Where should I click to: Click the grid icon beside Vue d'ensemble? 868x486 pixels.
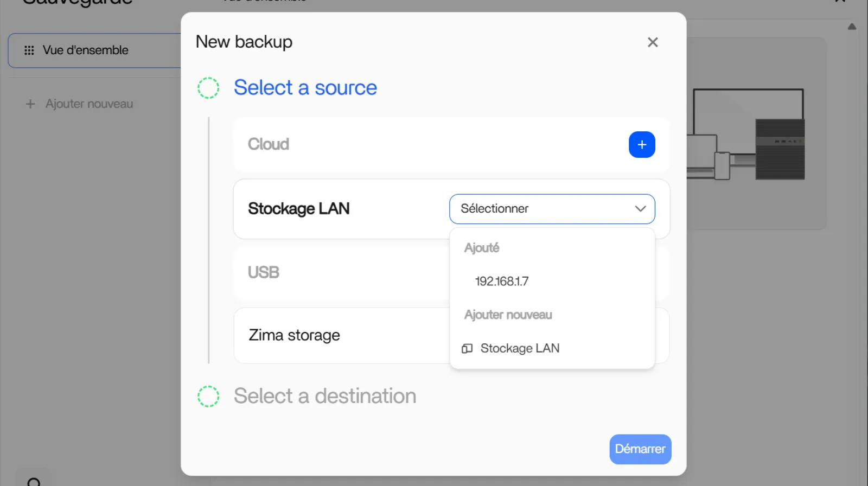coord(29,50)
